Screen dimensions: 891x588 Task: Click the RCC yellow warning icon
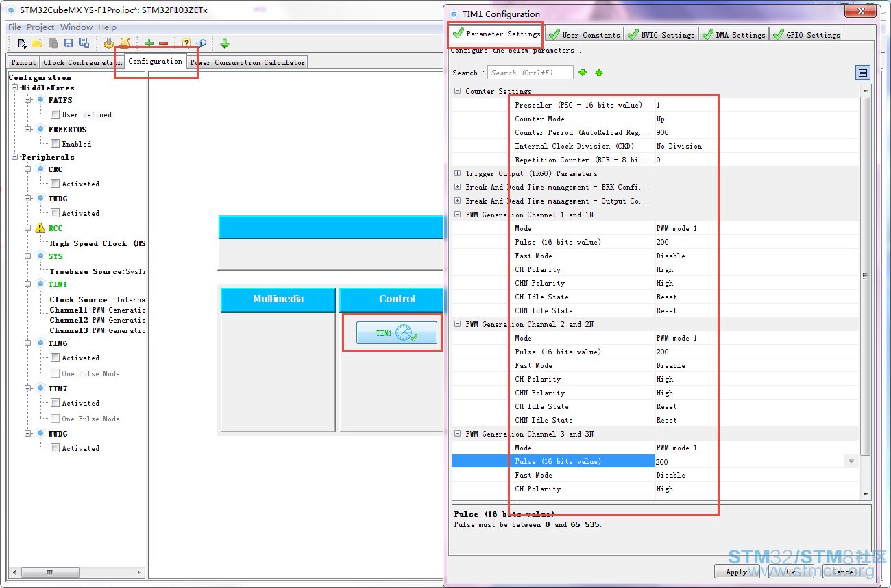point(40,228)
